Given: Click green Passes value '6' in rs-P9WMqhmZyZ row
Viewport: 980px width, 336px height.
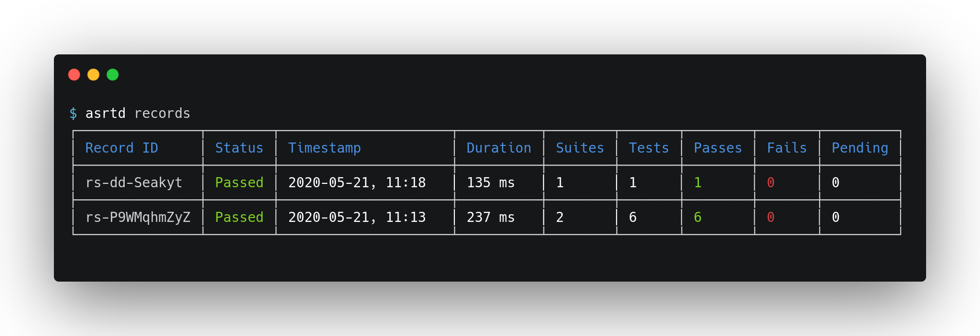Looking at the screenshot, I should coord(698,217).
